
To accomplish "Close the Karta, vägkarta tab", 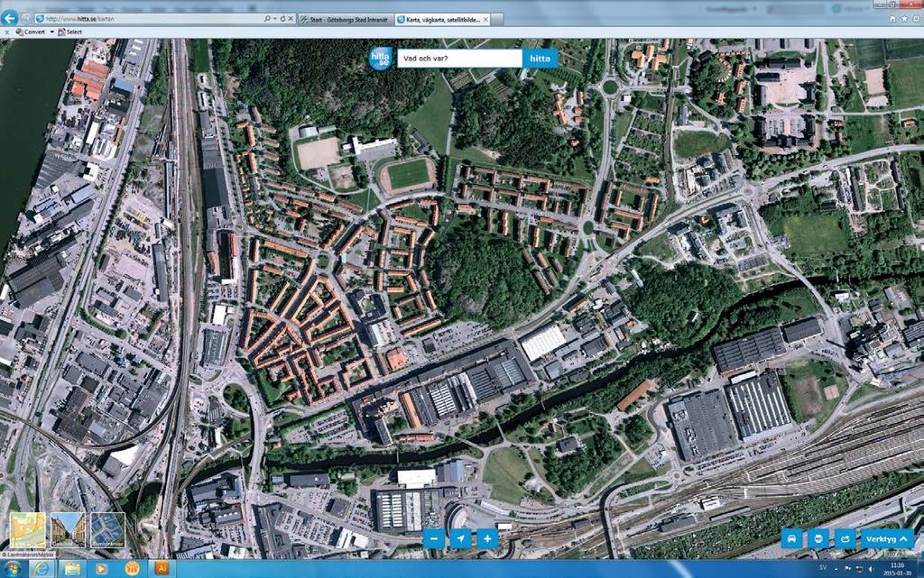I will pos(485,20).
